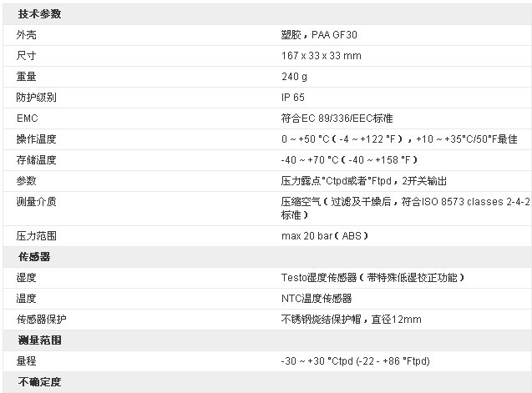Select the 不确定度 section header
Screen dimensions: 532x393
39,382
